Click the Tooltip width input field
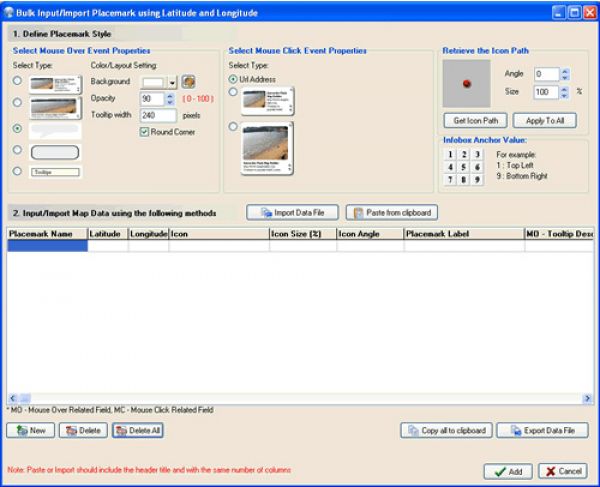Screen dimensions: 600x487 (158, 115)
